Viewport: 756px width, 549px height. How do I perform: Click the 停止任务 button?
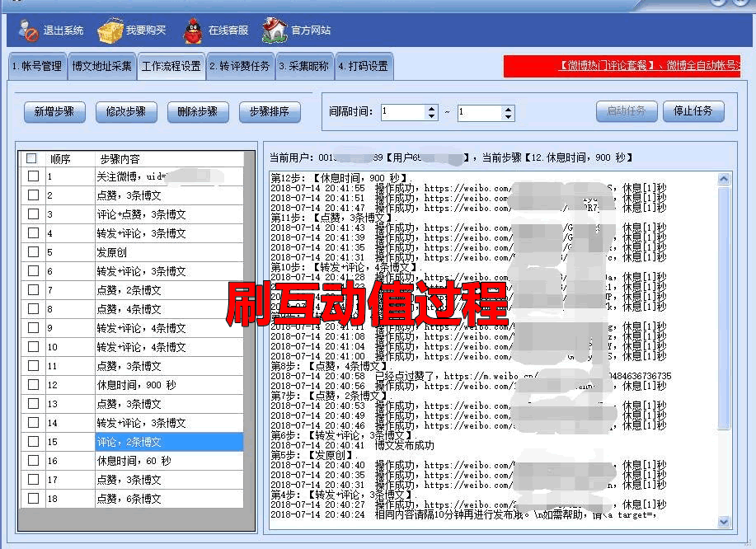(693, 111)
